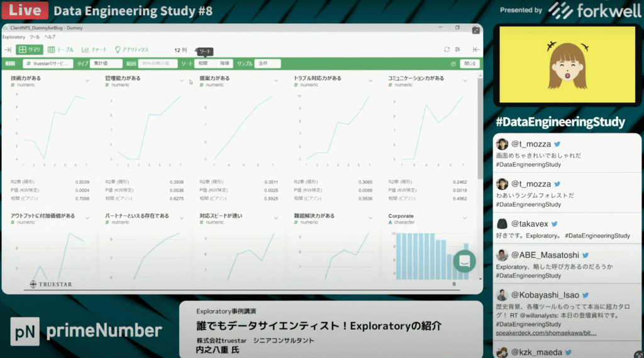Switch to the テーブル tab
Viewport: 644px width, 358px height.
point(62,50)
